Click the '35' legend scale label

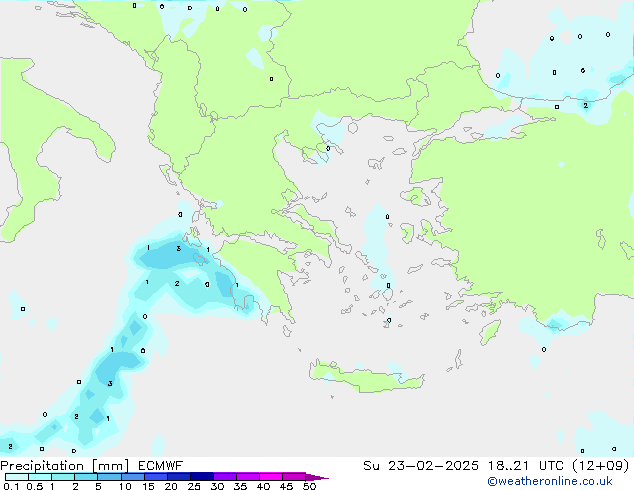240,486
